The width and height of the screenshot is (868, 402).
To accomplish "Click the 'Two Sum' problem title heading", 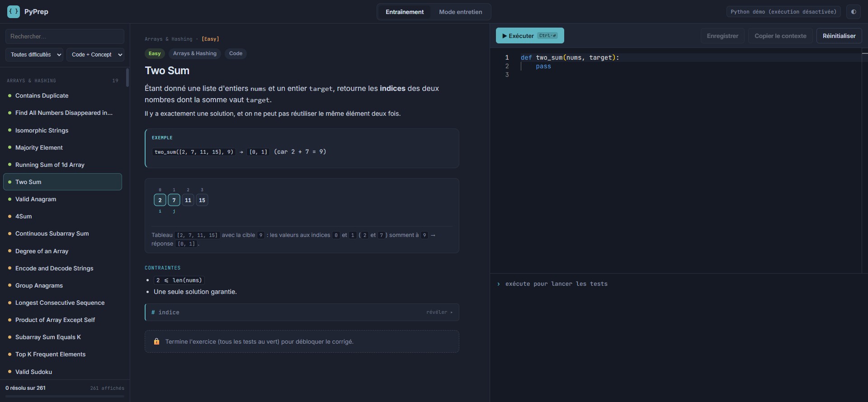I will pyautogui.click(x=167, y=71).
